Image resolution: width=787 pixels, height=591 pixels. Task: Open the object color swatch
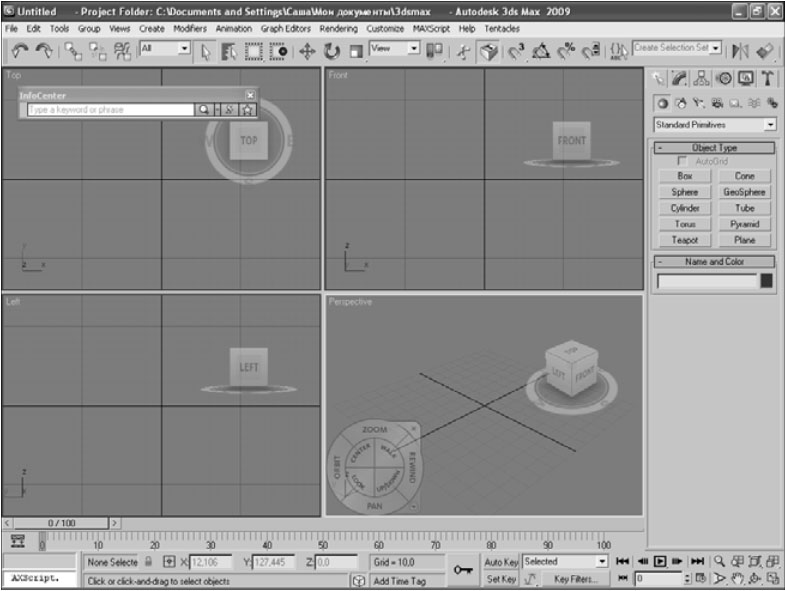tap(766, 281)
